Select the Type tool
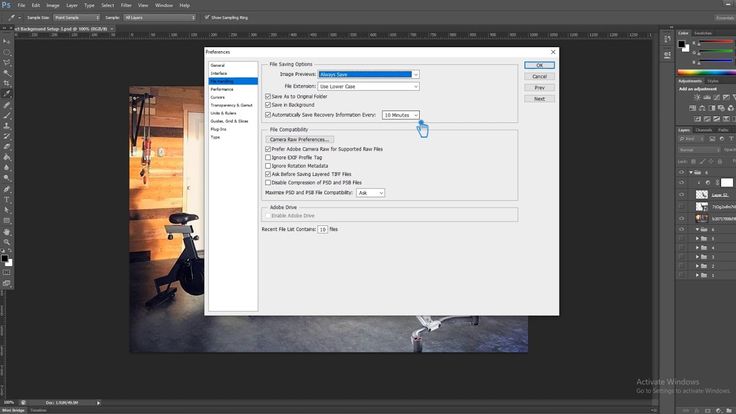 [7, 199]
